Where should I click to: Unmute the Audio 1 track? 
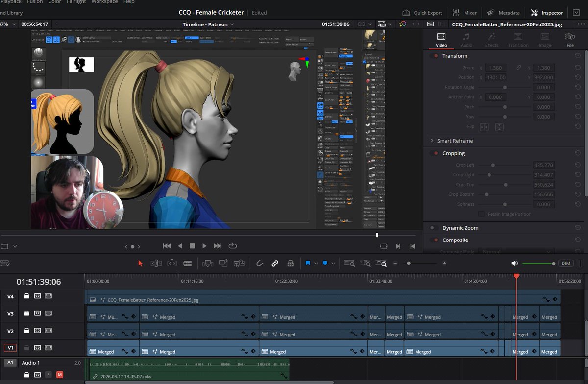(x=59, y=375)
